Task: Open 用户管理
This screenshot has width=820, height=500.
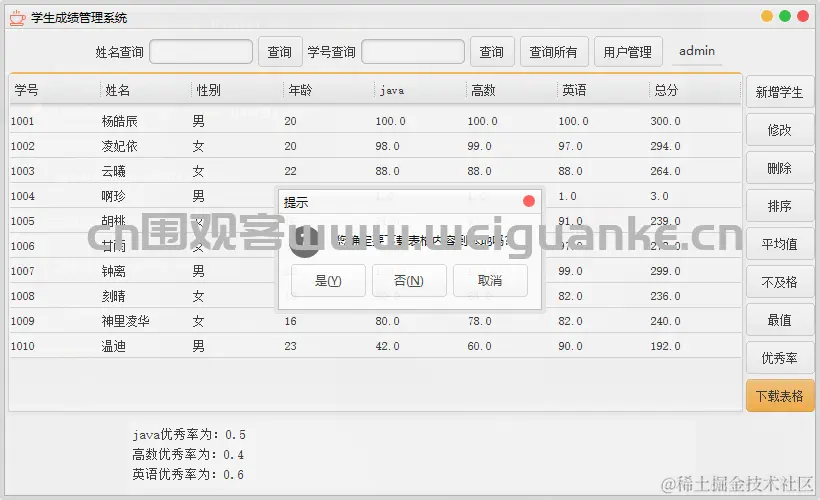Action: coord(628,52)
